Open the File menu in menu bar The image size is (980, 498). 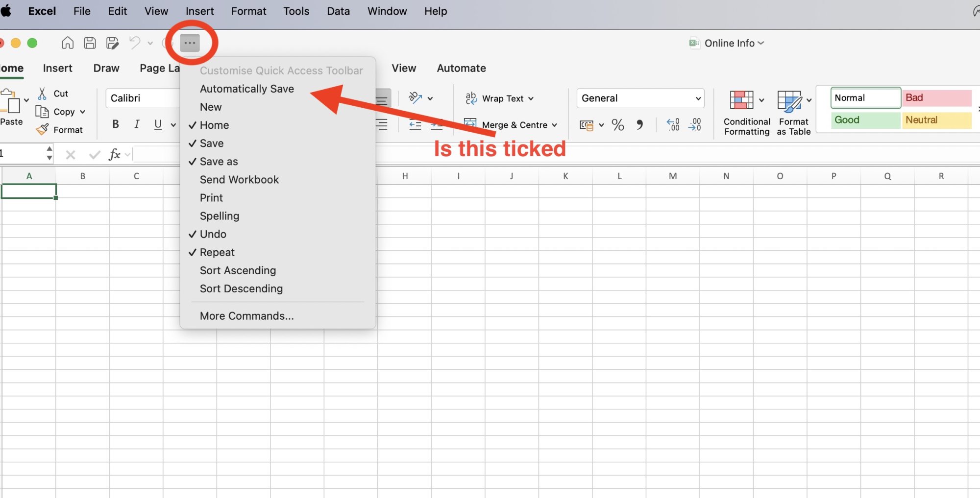(x=82, y=11)
